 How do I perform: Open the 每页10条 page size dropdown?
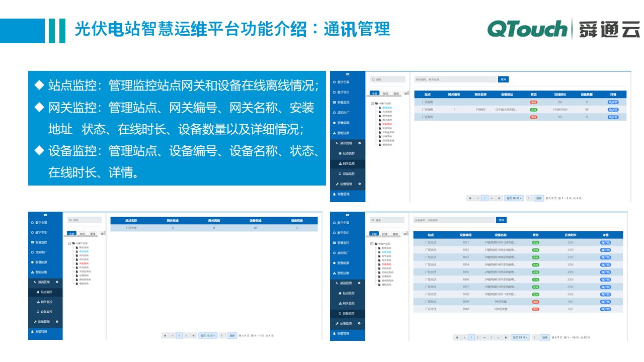point(514,198)
